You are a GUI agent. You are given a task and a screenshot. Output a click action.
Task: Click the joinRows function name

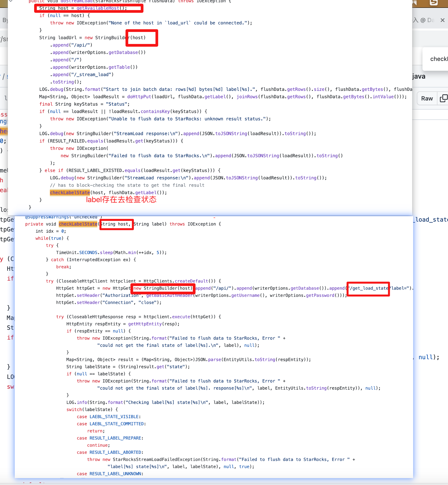click(247, 97)
